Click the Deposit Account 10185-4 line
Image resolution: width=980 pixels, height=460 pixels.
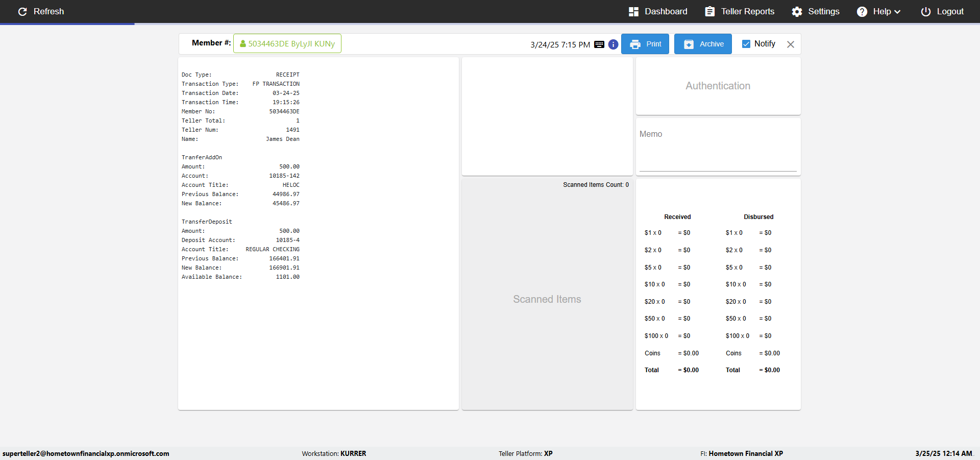coord(240,240)
